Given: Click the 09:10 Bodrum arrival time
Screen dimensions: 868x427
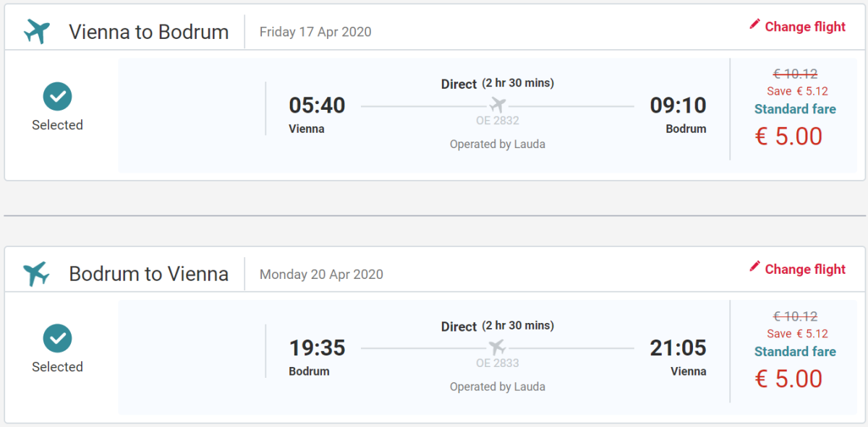Looking at the screenshot, I should pyautogui.click(x=678, y=105).
